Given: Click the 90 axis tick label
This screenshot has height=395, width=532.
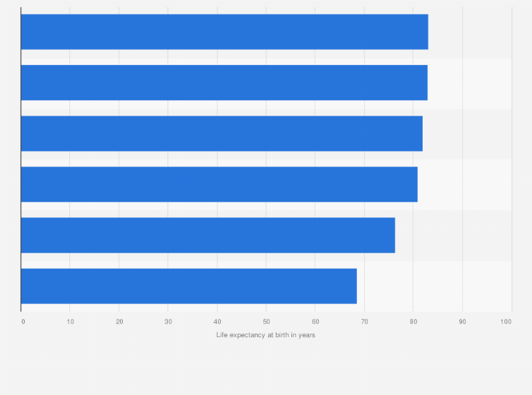Looking at the screenshot, I should [x=462, y=322].
